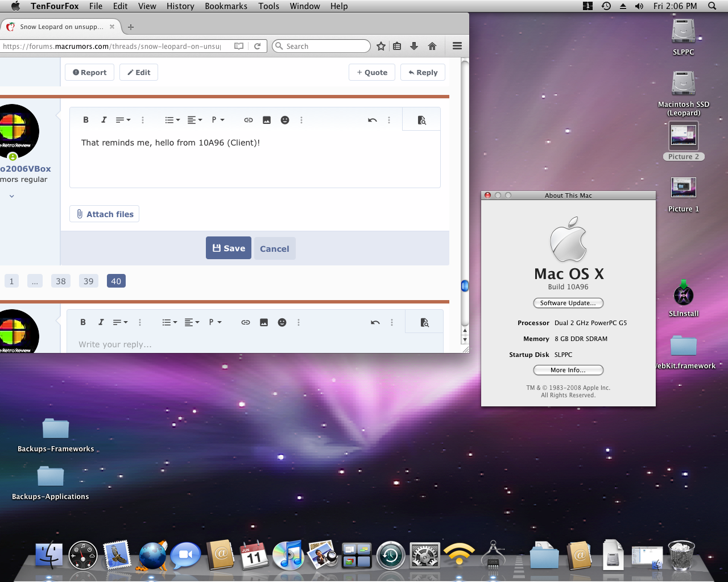Open the Window menu
Screen dimensions: 728x582
pyautogui.click(x=305, y=6)
